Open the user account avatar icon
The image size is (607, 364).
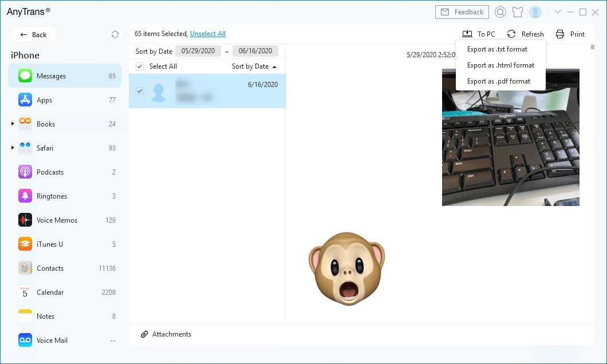click(x=535, y=12)
